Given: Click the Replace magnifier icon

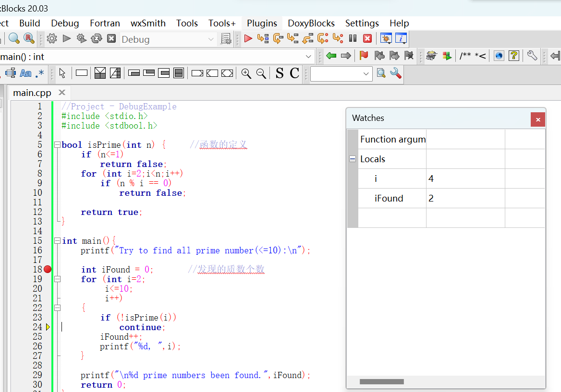Looking at the screenshot, I should click(29, 38).
